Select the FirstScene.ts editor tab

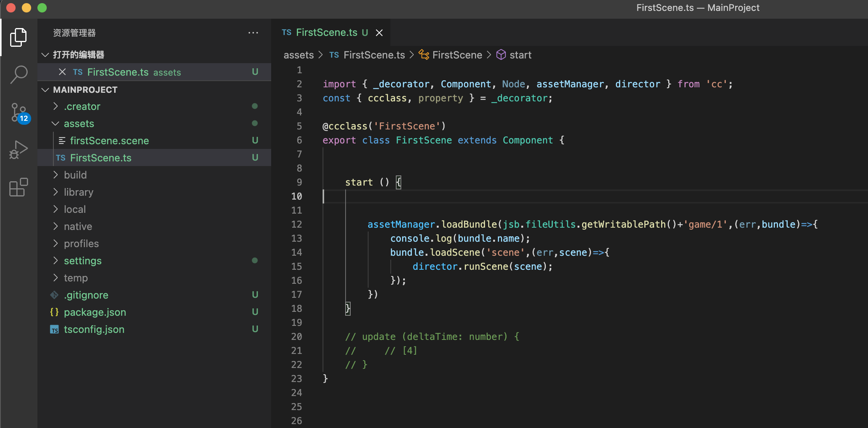[326, 33]
